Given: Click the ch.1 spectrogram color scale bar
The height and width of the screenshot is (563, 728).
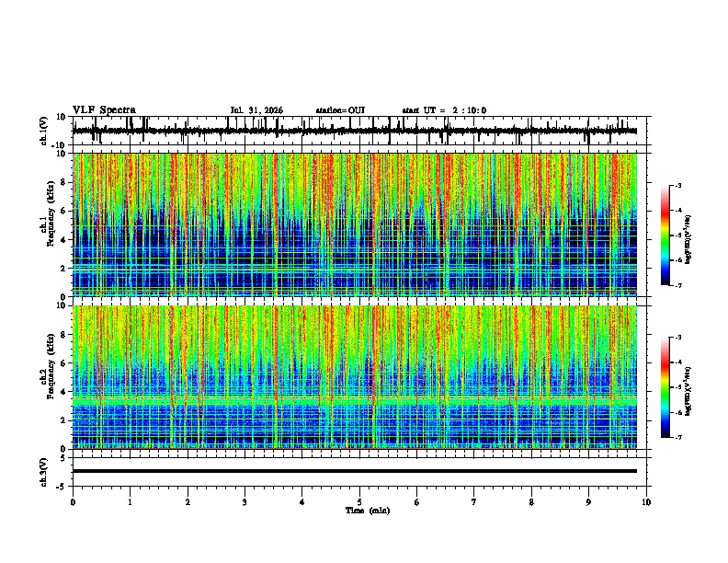Looking at the screenshot, I should point(665,236).
